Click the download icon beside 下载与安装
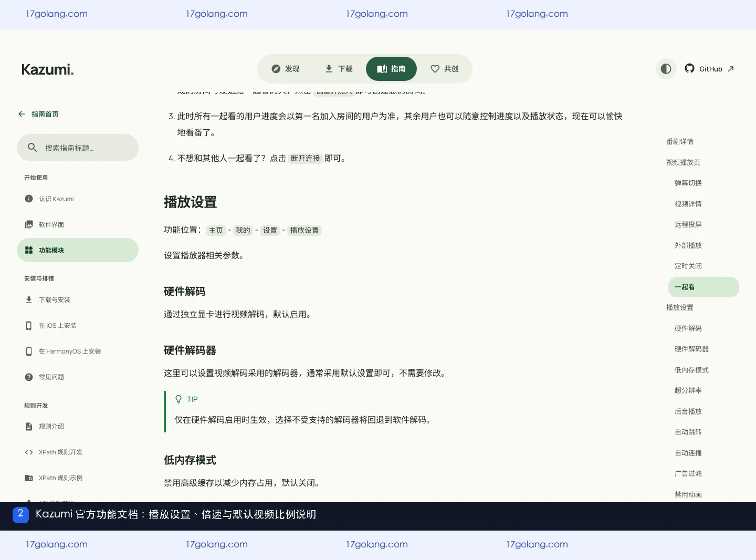Viewport: 756px width, 560px height. click(x=29, y=299)
